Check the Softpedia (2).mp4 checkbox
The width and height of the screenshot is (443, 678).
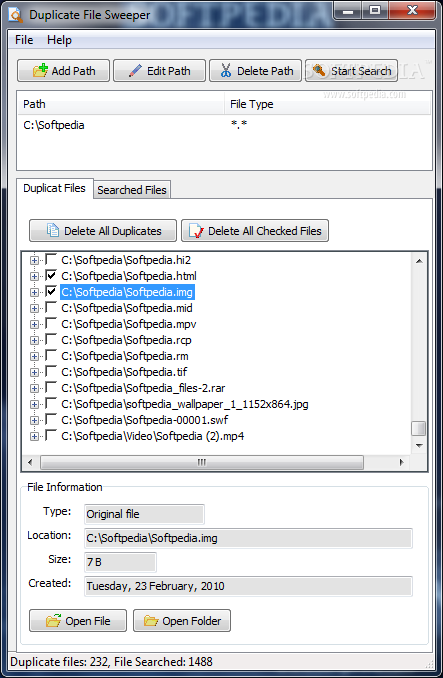pyautogui.click(x=51, y=436)
